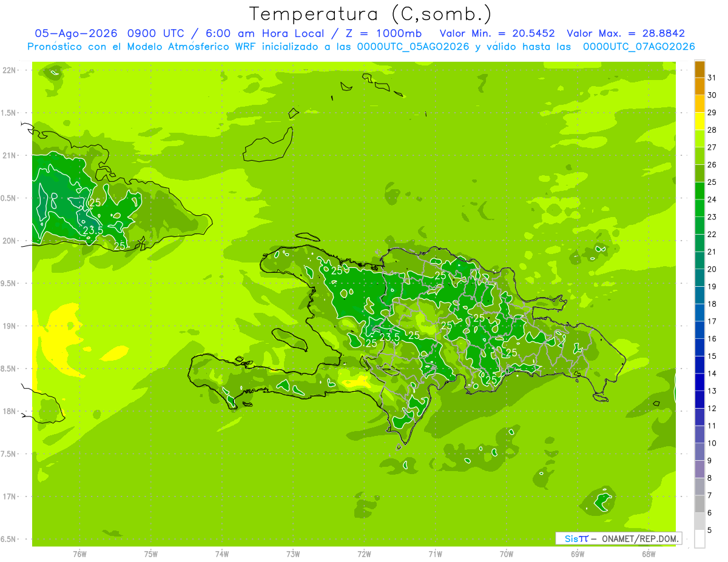Click the 20N latitude axis label
This screenshot has height=562, width=728.
tap(10, 241)
